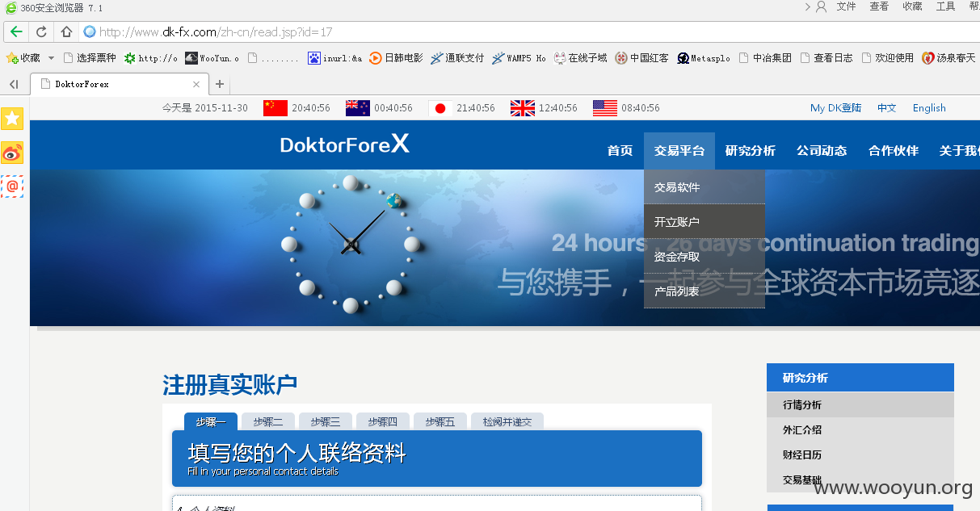Open a new tab with the plus button
Screen dimensions: 980x511
[x=220, y=84]
